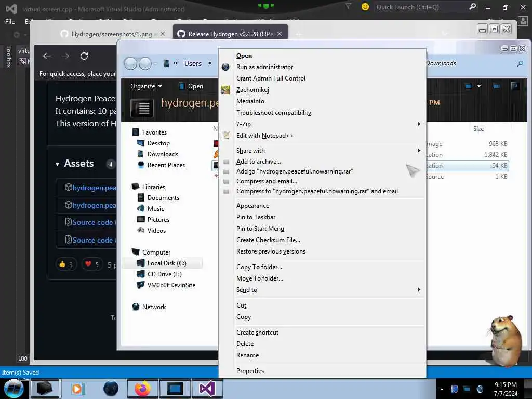The width and height of the screenshot is (532, 399).
Task: Click Visual Studio icon on taskbar
Action: click(x=207, y=389)
